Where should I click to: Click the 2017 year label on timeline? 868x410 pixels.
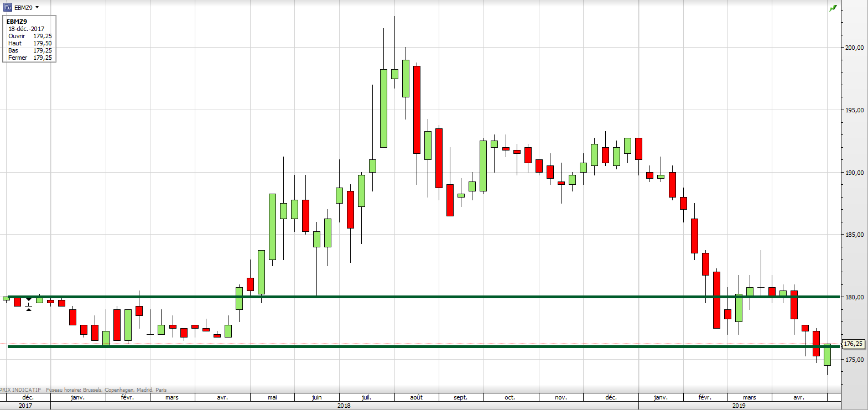pyautogui.click(x=25, y=406)
